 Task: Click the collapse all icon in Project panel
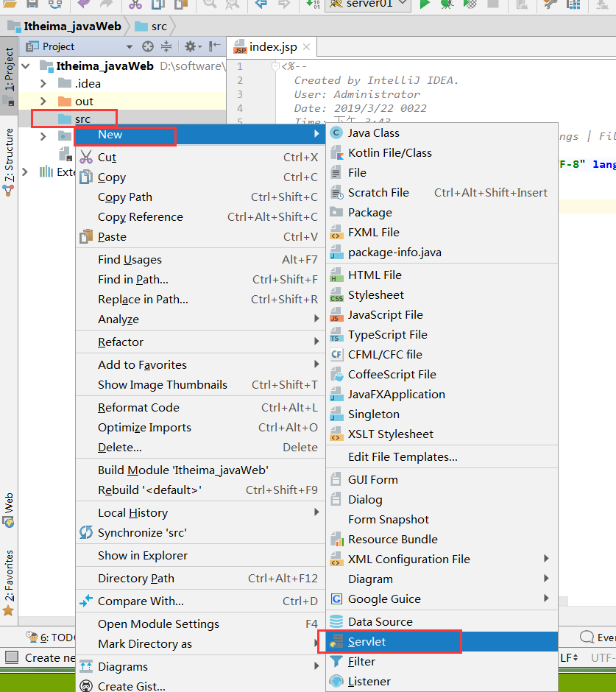[x=166, y=46]
